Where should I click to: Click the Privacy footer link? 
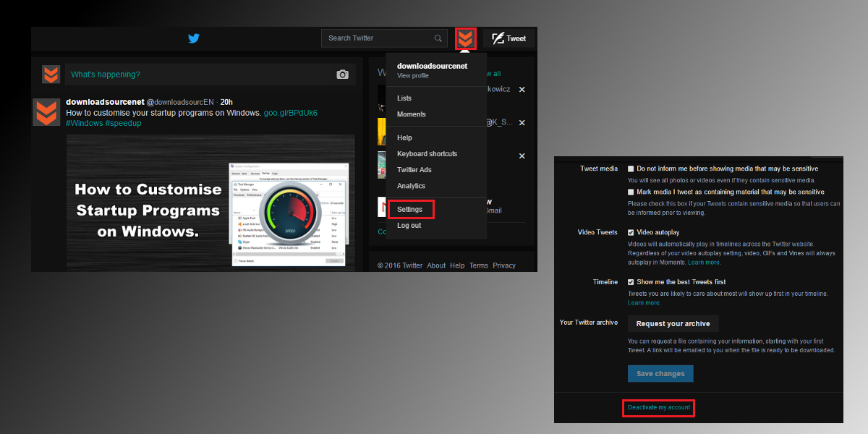504,265
